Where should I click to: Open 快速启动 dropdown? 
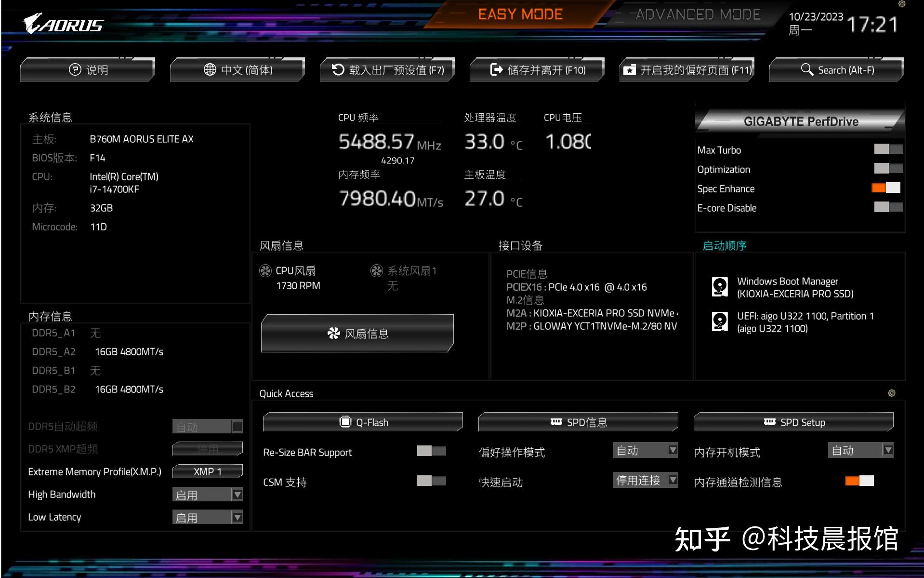click(646, 480)
